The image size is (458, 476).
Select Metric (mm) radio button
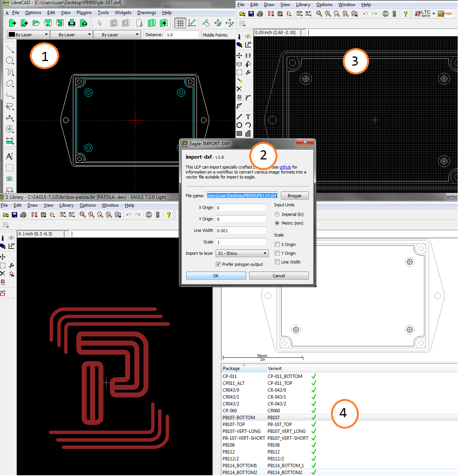pyautogui.click(x=277, y=223)
